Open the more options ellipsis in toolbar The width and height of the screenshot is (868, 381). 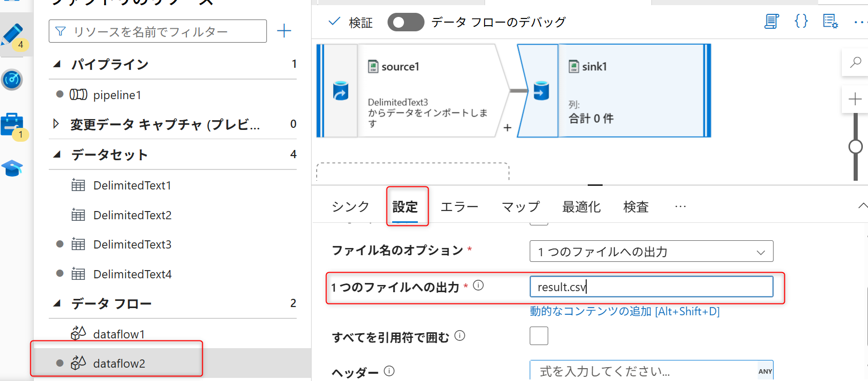click(860, 22)
